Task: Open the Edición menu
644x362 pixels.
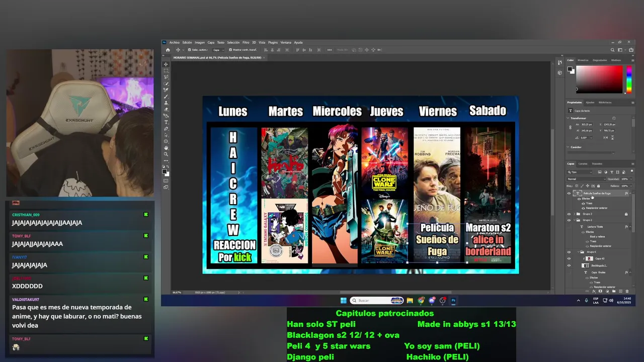Action: tap(187, 42)
